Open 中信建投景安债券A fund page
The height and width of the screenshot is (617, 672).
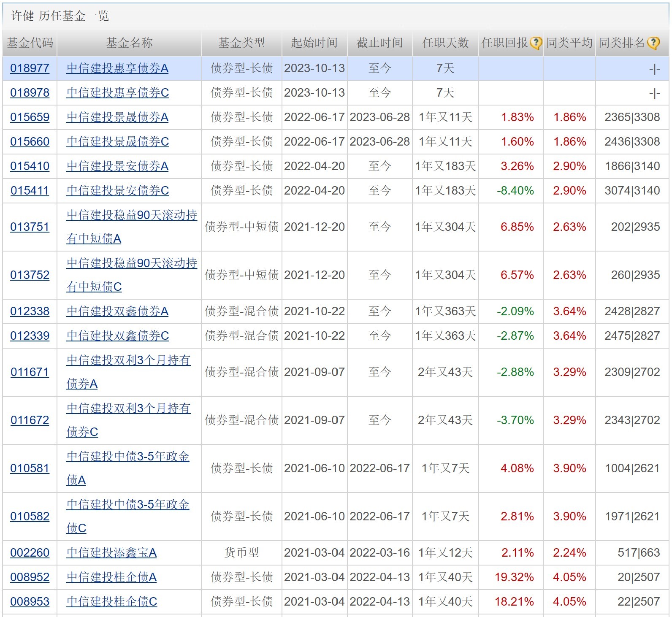point(117,166)
